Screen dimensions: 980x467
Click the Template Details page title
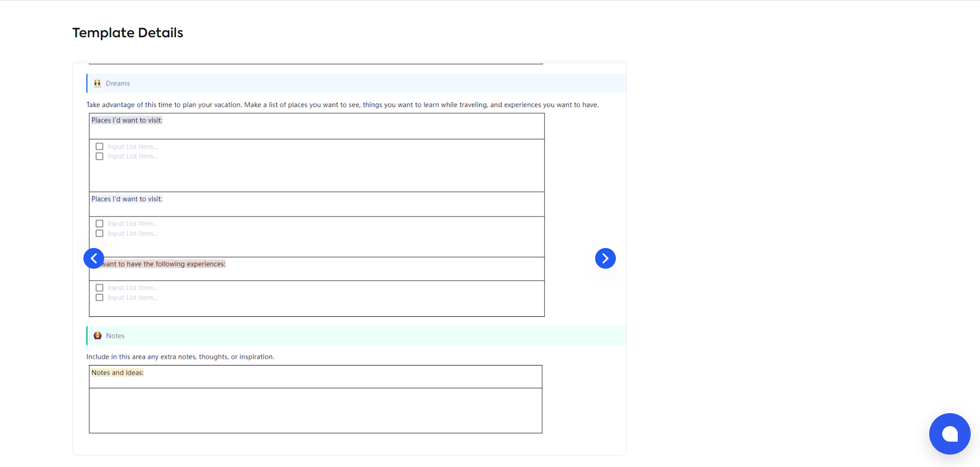pyautogui.click(x=127, y=33)
